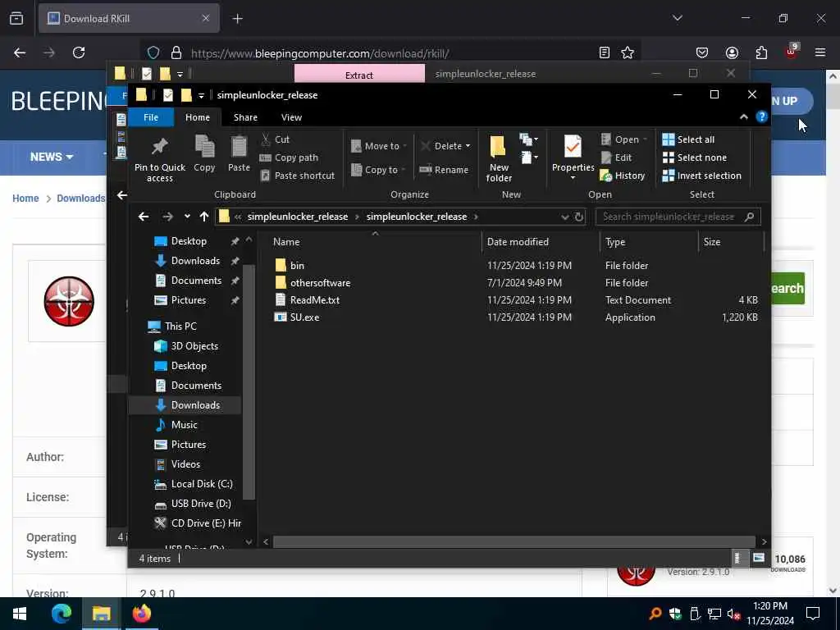
Task: Click Invert selection in the ribbon
Action: (702, 176)
